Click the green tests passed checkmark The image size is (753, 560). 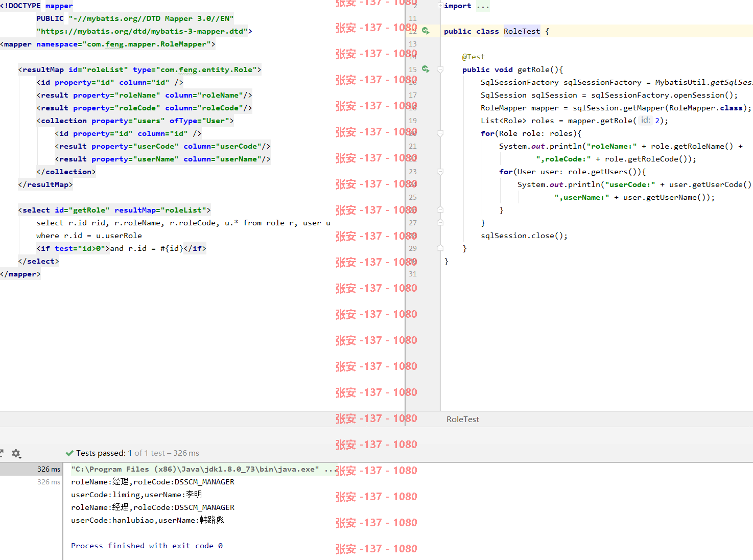(x=69, y=453)
